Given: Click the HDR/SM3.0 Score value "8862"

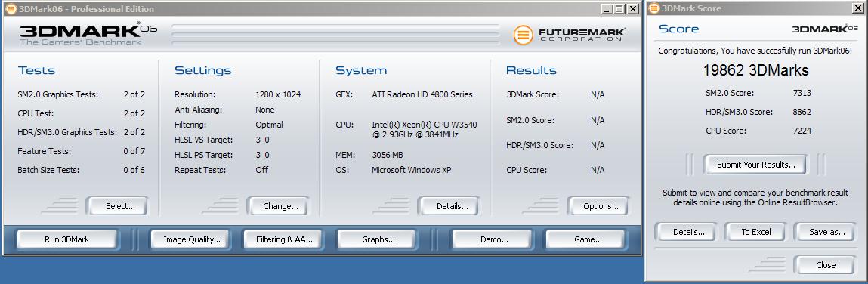Looking at the screenshot, I should [802, 112].
